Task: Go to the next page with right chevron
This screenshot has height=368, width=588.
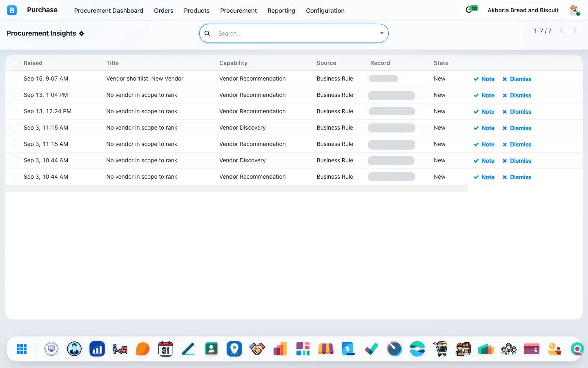Action: [x=575, y=30]
